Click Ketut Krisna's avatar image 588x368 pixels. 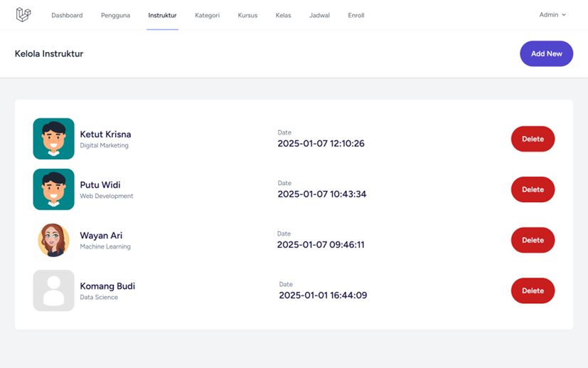pos(53,139)
